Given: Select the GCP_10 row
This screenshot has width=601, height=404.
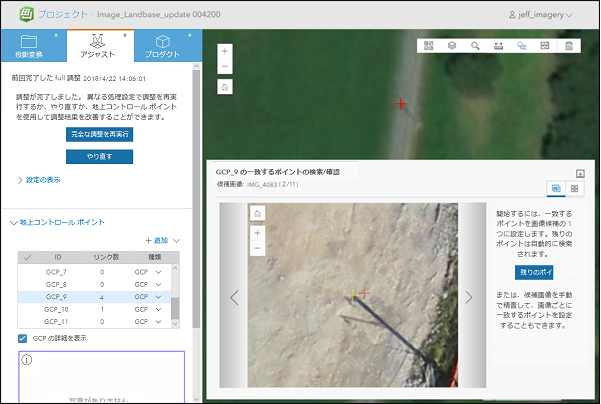Looking at the screenshot, I should [94, 309].
